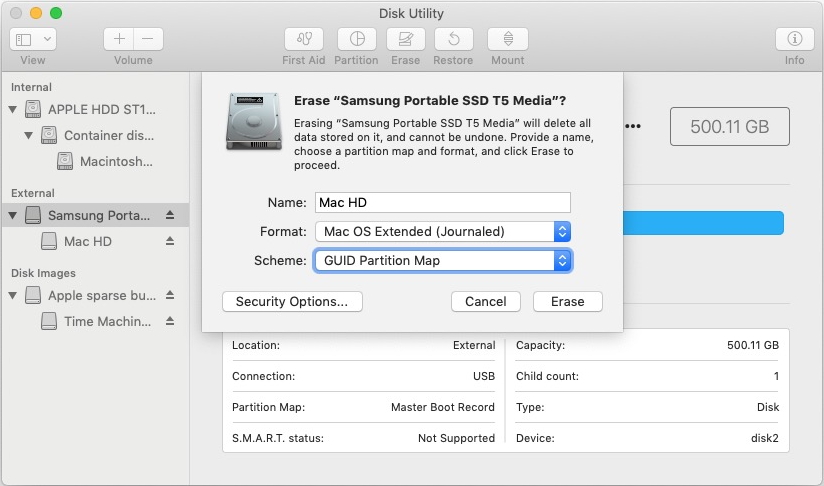Click the Location External value
The image size is (824, 486).
(x=474, y=345)
